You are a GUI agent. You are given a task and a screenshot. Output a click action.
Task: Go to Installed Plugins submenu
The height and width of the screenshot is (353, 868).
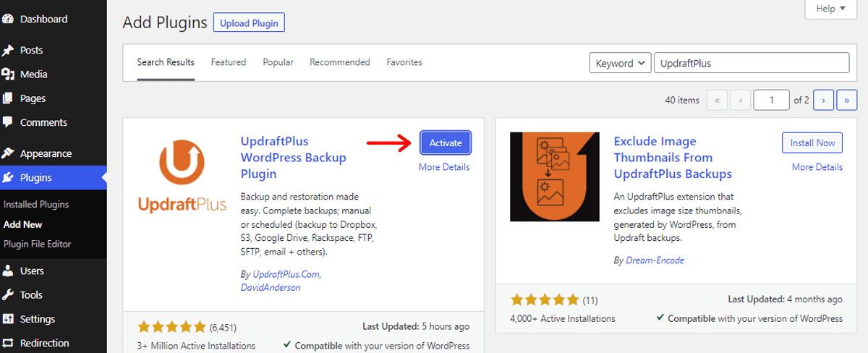point(36,205)
